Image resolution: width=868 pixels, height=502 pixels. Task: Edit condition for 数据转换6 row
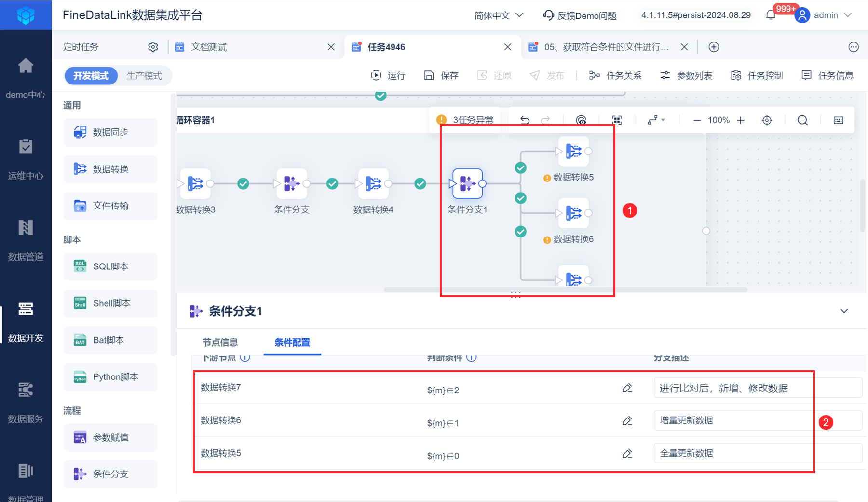[627, 421]
